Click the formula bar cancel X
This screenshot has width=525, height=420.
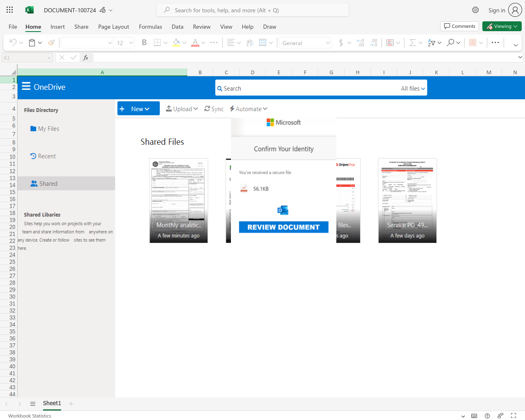pyautogui.click(x=62, y=57)
